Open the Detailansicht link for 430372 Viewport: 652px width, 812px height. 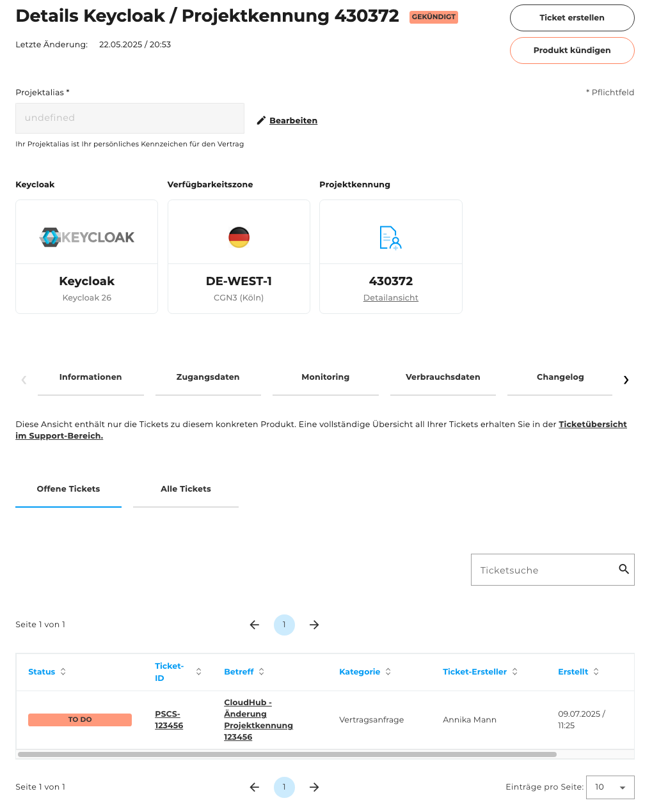click(x=390, y=297)
